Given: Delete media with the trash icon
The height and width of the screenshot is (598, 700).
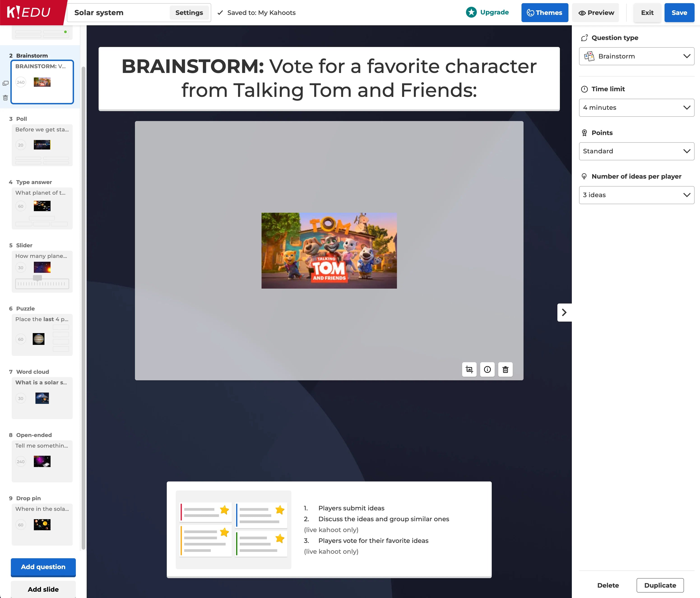Looking at the screenshot, I should (505, 369).
